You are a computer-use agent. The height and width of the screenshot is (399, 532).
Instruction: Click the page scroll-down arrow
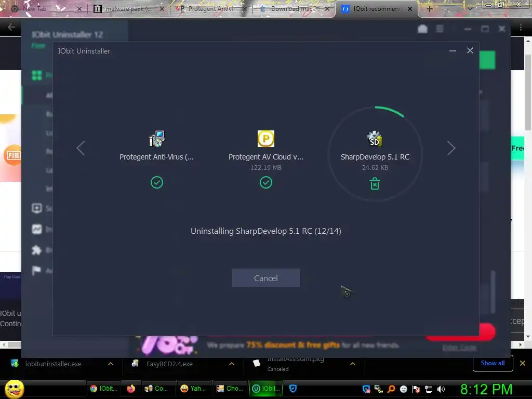pos(528,337)
